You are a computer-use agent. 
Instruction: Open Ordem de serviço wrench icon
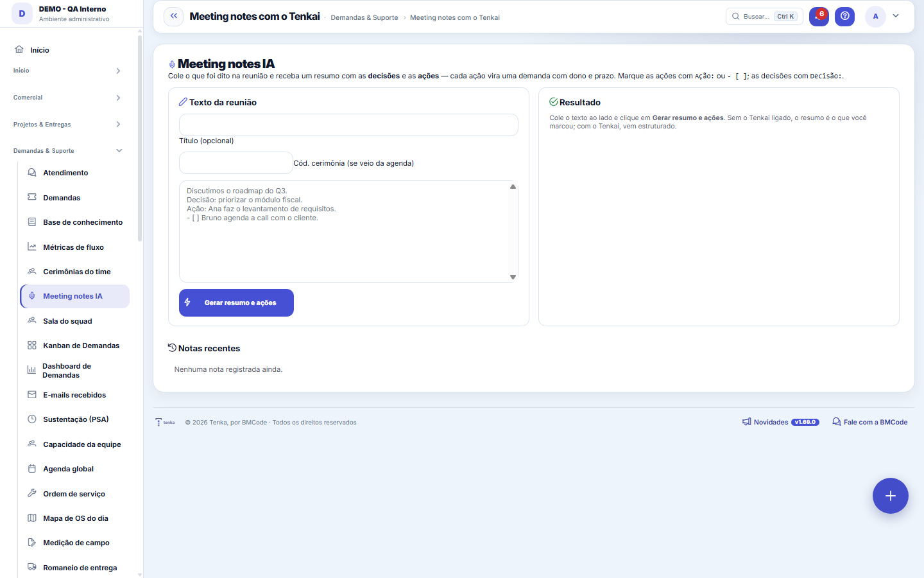point(32,493)
